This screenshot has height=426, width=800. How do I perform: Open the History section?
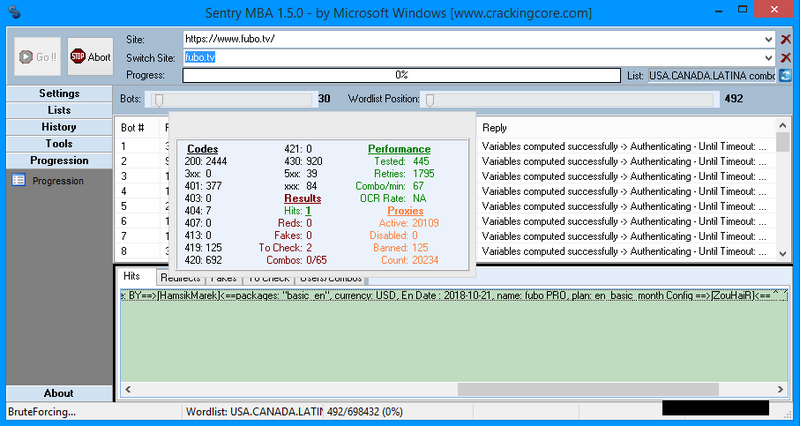pyautogui.click(x=59, y=127)
